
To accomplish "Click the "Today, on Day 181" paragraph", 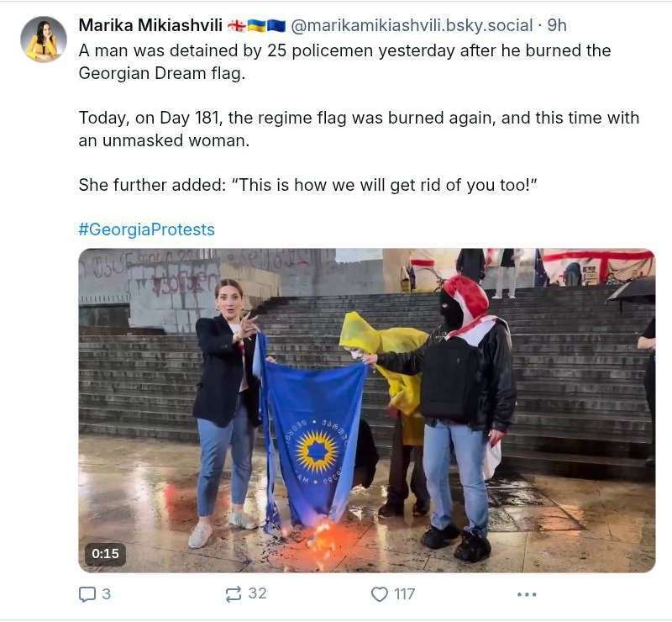I will tap(359, 129).
